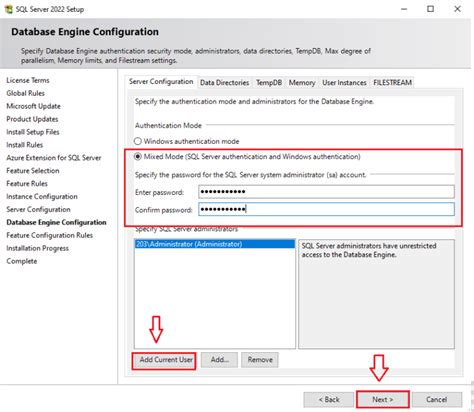
Task: Switch to the User Instances tab
Action: click(x=344, y=83)
